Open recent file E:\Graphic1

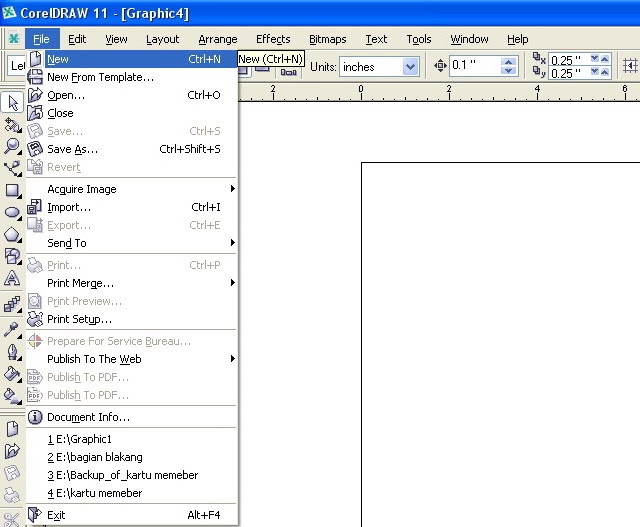click(131, 439)
